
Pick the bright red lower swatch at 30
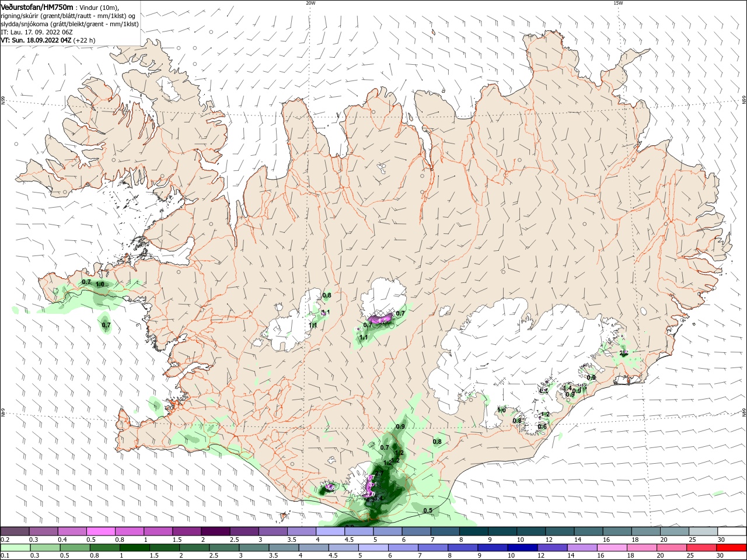point(732,548)
